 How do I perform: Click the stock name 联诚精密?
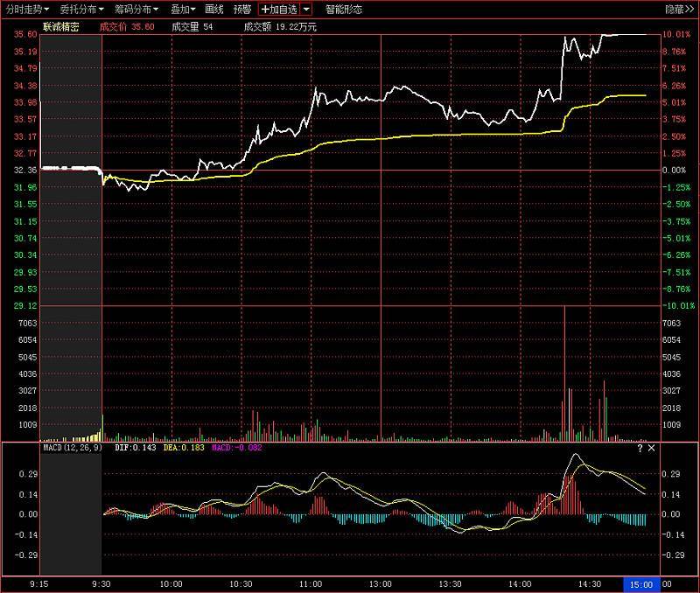[x=60, y=27]
